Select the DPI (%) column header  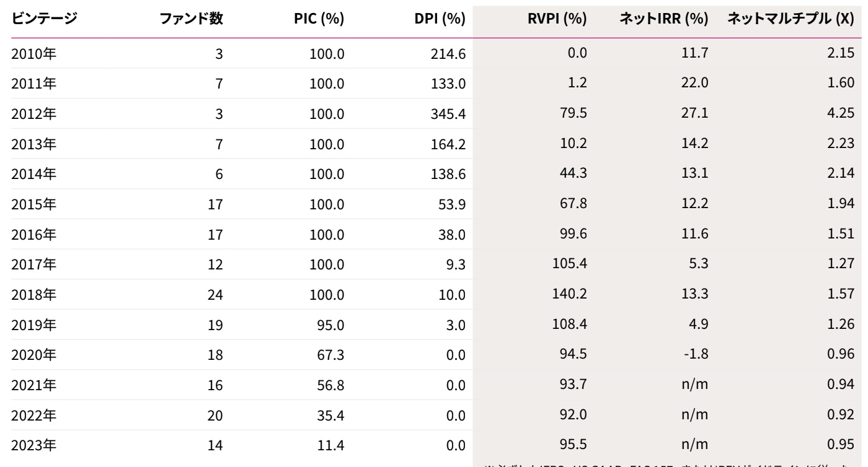[x=440, y=19]
